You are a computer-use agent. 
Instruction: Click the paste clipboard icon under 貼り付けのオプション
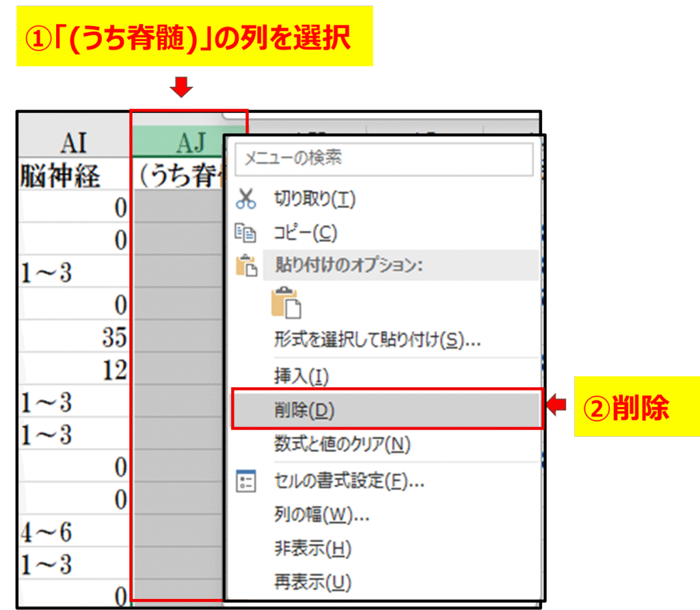[x=286, y=303]
